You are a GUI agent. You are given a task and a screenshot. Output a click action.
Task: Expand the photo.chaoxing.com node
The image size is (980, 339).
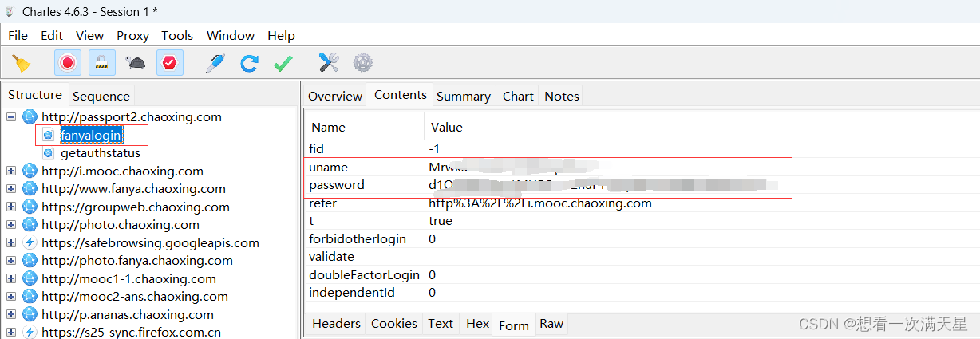pos(11,225)
